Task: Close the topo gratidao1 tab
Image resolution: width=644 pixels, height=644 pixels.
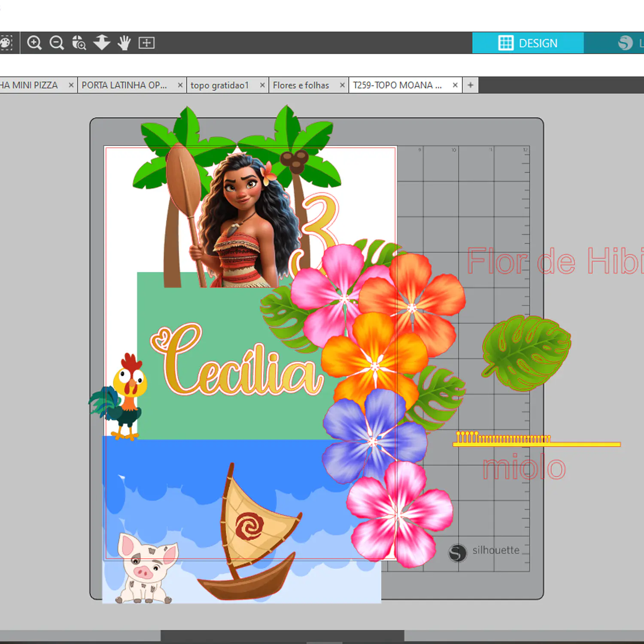Action: point(262,85)
